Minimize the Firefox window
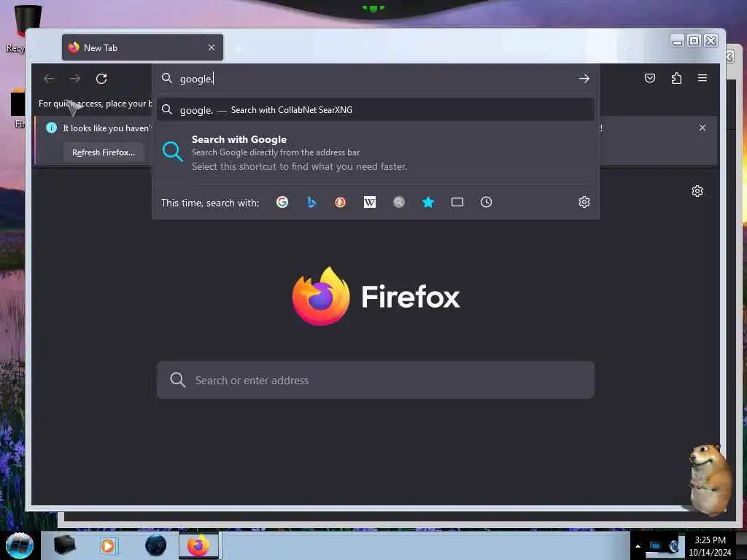 677,42
